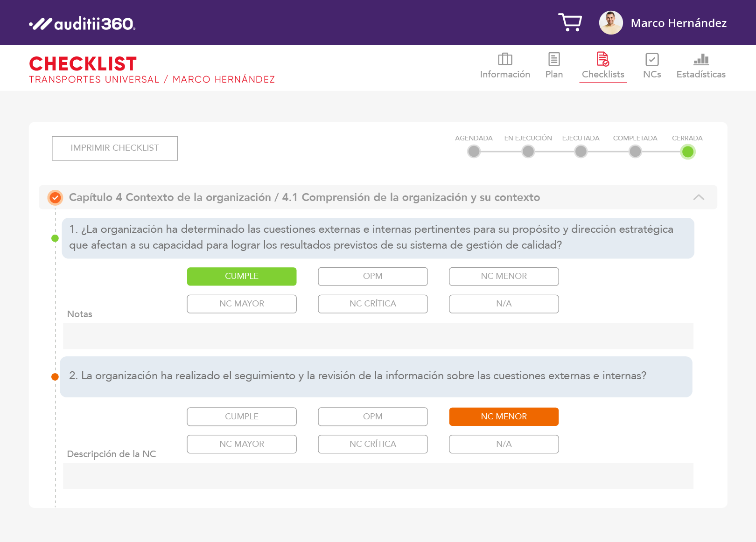The image size is (756, 542).
Task: Click the auditii360 logo
Action: tap(82, 24)
